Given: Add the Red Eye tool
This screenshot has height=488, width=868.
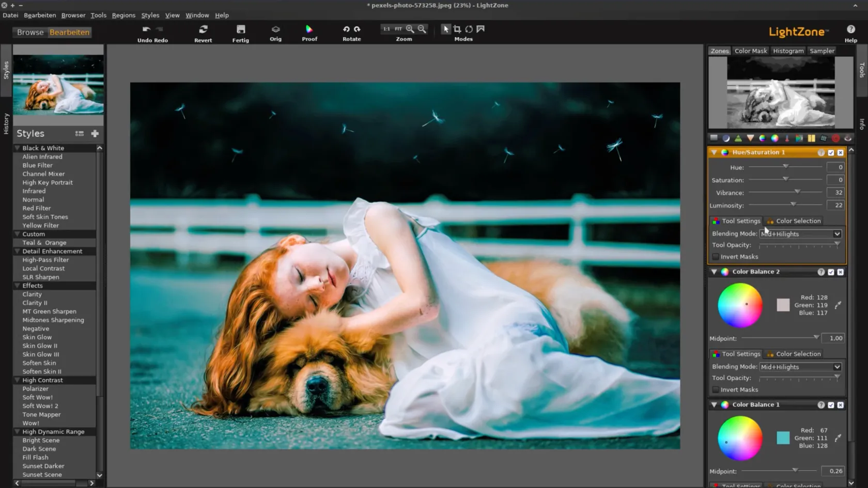Looking at the screenshot, I should click(835, 138).
